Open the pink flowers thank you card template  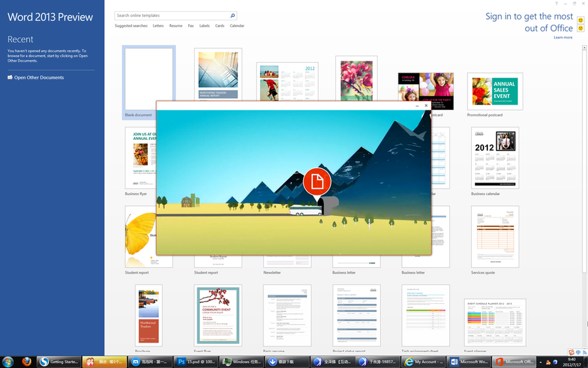(356, 79)
